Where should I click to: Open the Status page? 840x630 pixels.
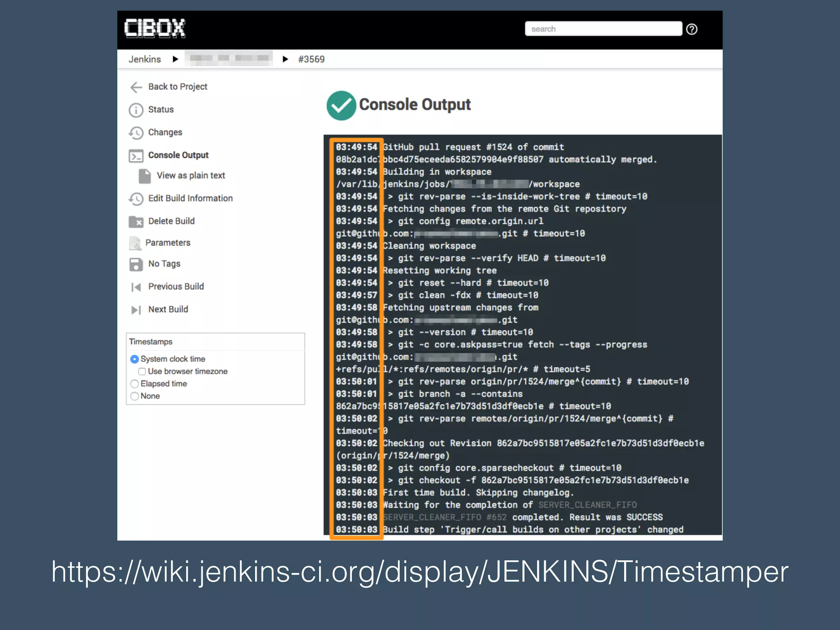(161, 110)
